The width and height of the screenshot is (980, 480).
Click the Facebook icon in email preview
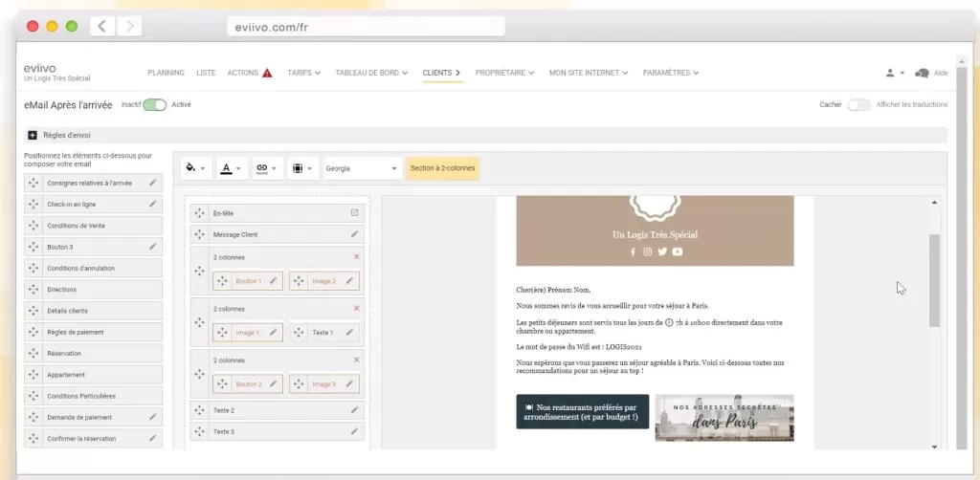(x=633, y=251)
